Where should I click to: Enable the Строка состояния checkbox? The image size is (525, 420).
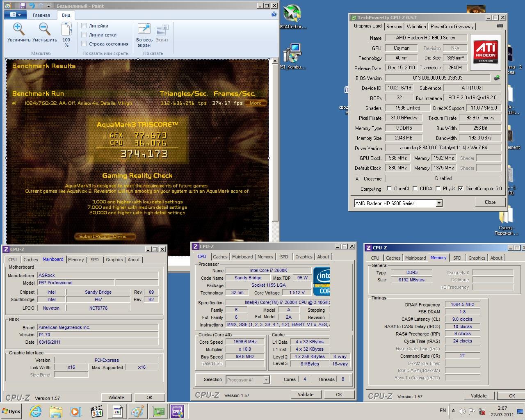[x=84, y=44]
